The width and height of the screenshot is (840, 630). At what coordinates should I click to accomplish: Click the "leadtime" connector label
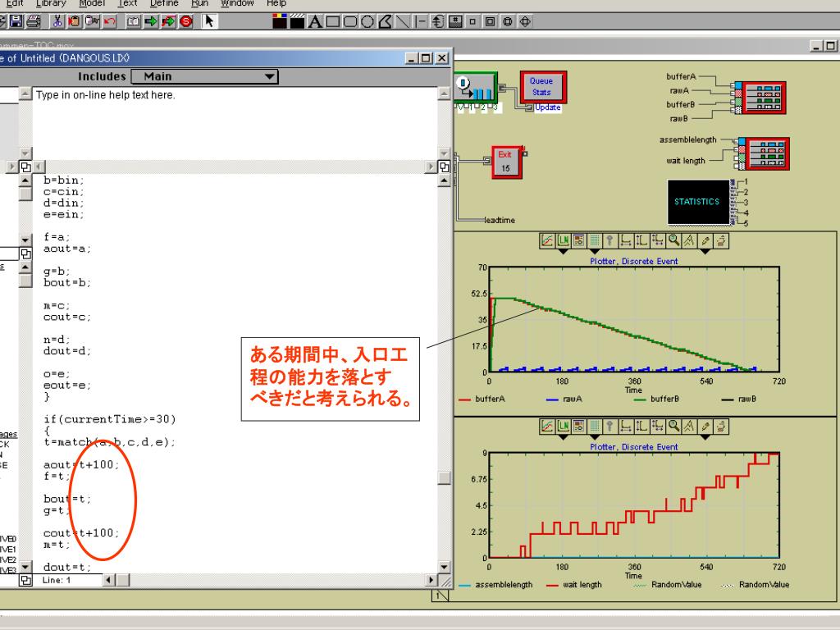coord(500,220)
